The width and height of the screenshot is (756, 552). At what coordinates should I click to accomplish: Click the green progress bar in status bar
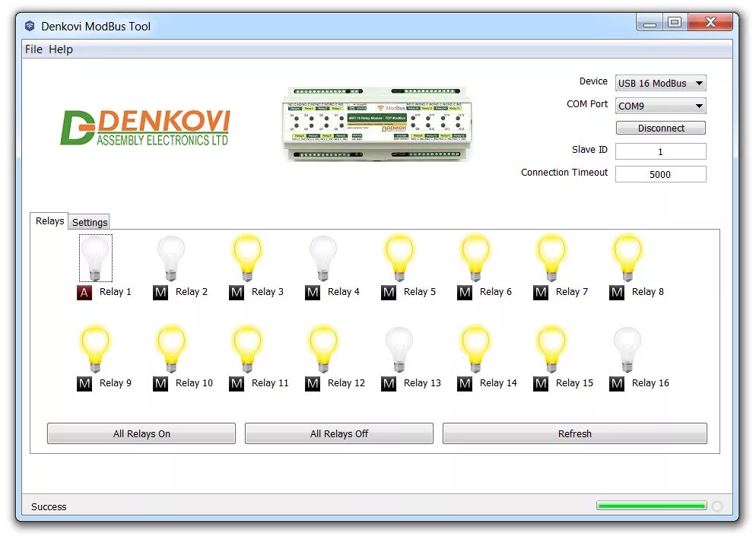[x=651, y=506]
